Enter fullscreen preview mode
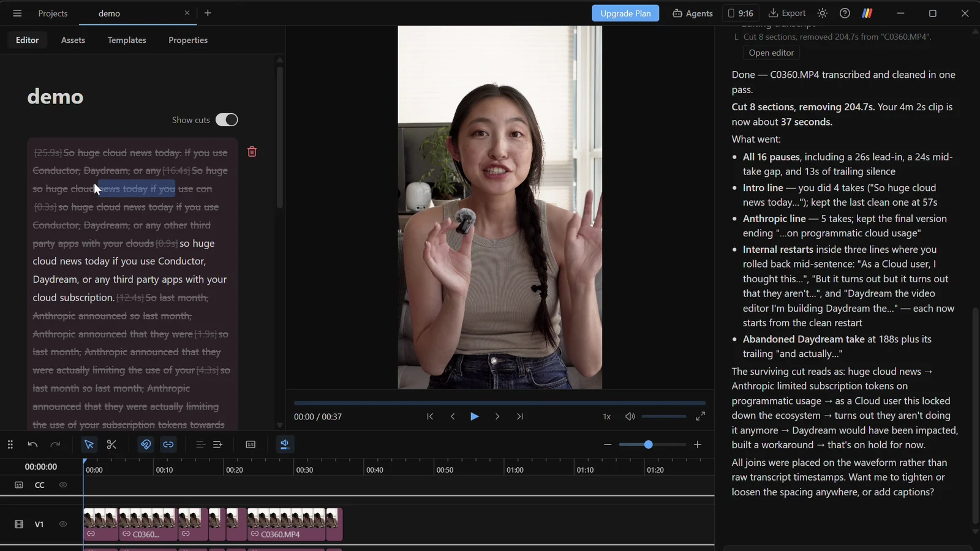980x551 pixels. [701, 416]
